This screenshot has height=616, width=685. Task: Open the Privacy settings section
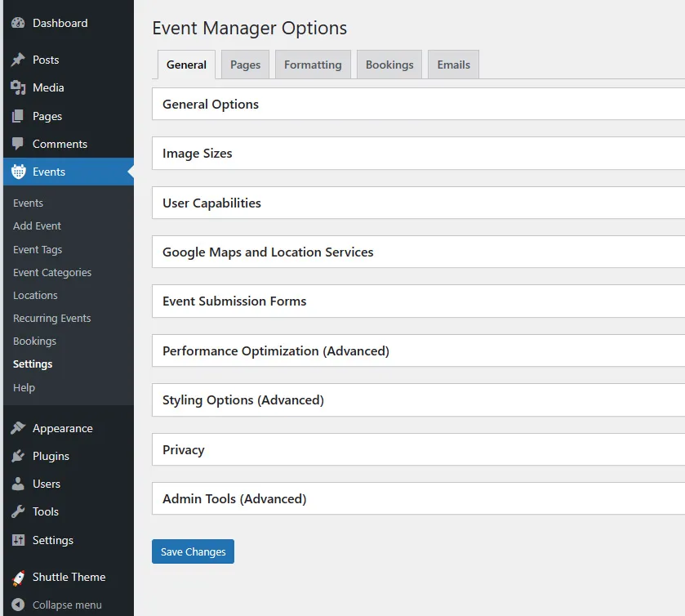(x=184, y=450)
